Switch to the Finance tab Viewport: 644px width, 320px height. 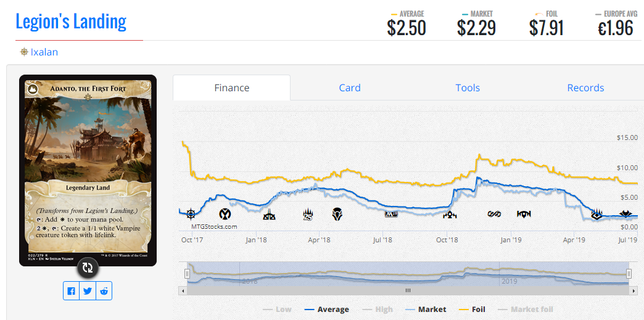pyautogui.click(x=232, y=88)
